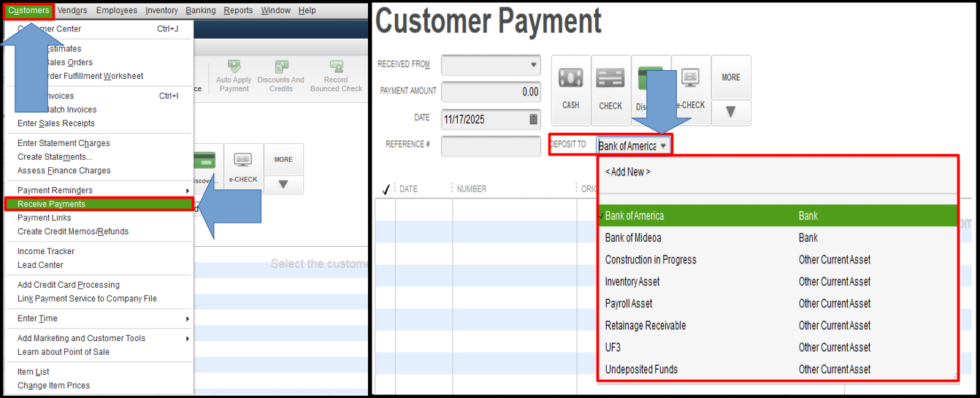Click the PAYMENT AMOUNT field
The height and width of the screenshot is (398, 980).
coord(491,92)
